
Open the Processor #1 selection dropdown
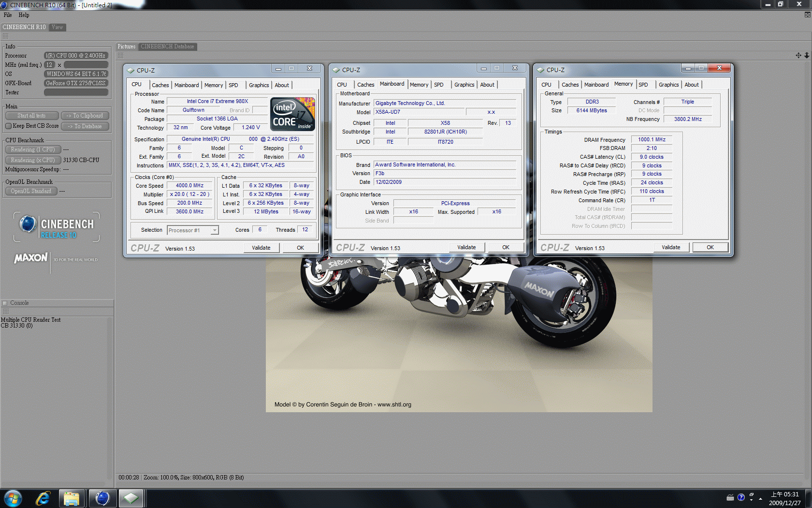193,230
